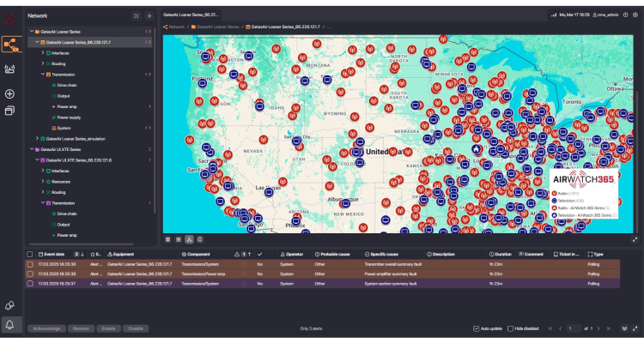644x343 pixels.
Task: Open the alerts bell icon in sidebar
Action: tap(10, 324)
